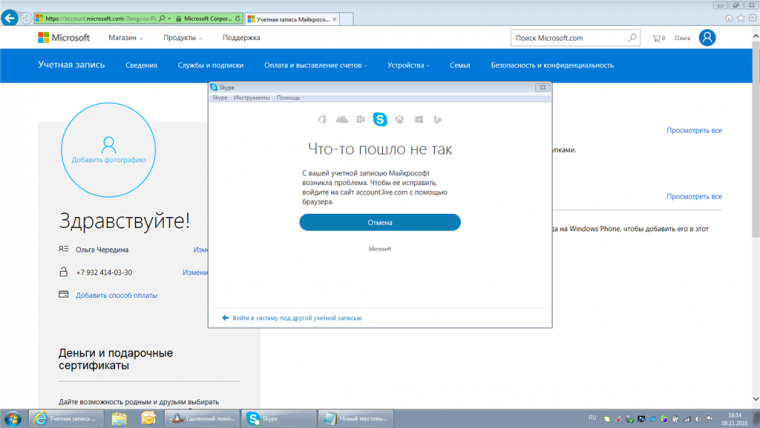The image size is (760, 428).
Task: Open Безопасность и конфиденциальность tab
Action: tap(552, 65)
